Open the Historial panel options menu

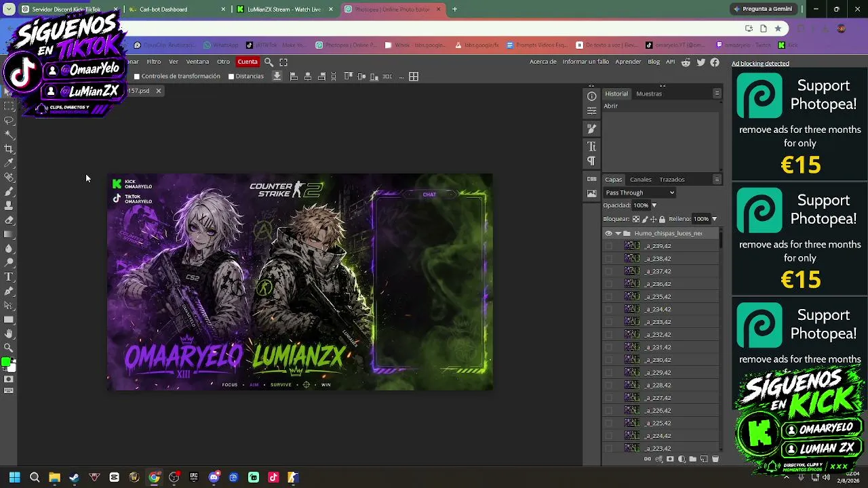click(717, 94)
